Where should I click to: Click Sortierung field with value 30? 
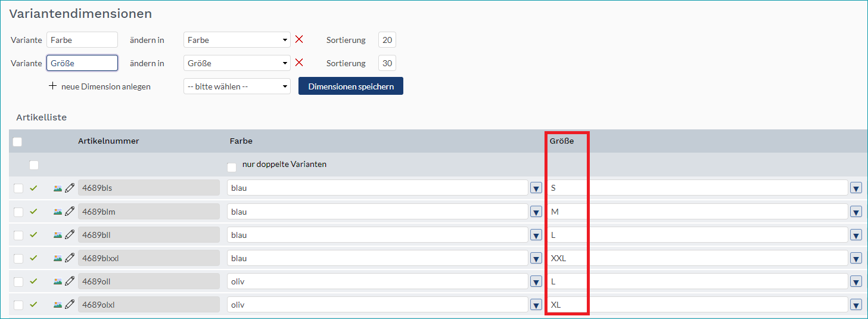pos(387,63)
